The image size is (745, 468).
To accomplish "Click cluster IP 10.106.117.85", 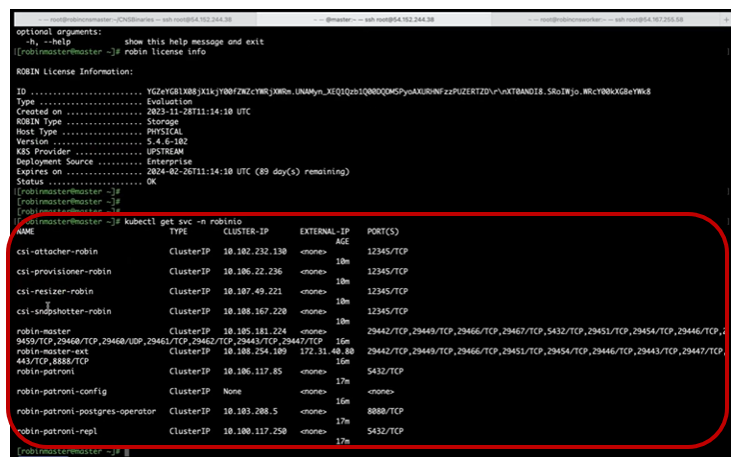I will (x=252, y=371).
